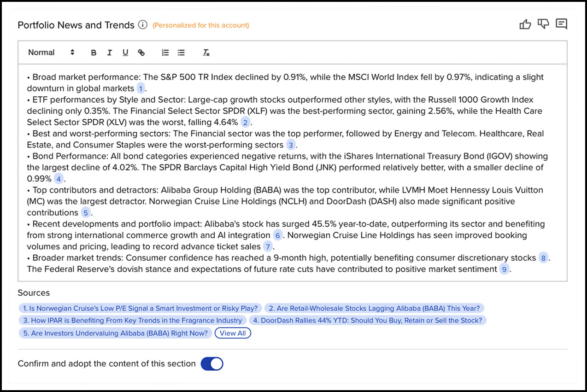Open source 3 about IPAR fragrance trends
This screenshot has width=587, height=392.
132,320
